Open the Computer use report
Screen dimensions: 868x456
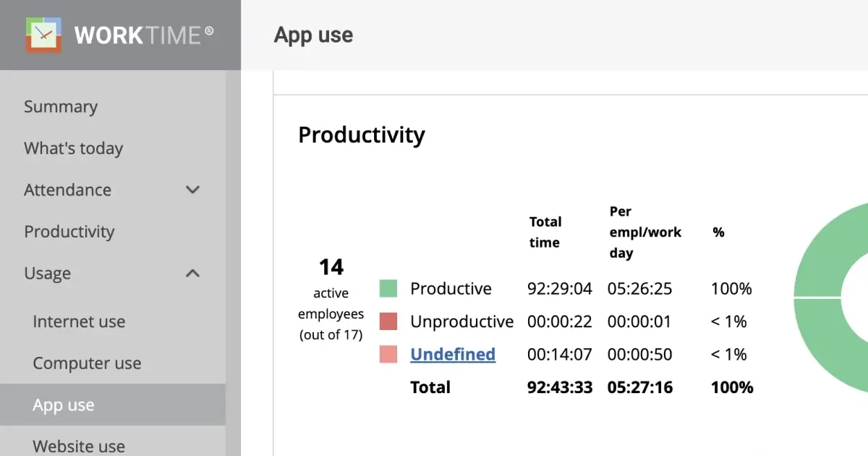tap(87, 363)
